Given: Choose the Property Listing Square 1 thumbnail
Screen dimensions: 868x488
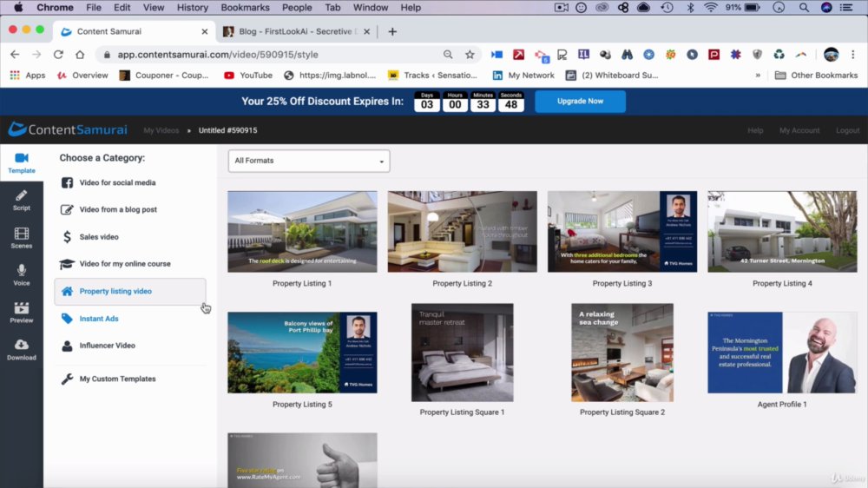Looking at the screenshot, I should [x=463, y=353].
